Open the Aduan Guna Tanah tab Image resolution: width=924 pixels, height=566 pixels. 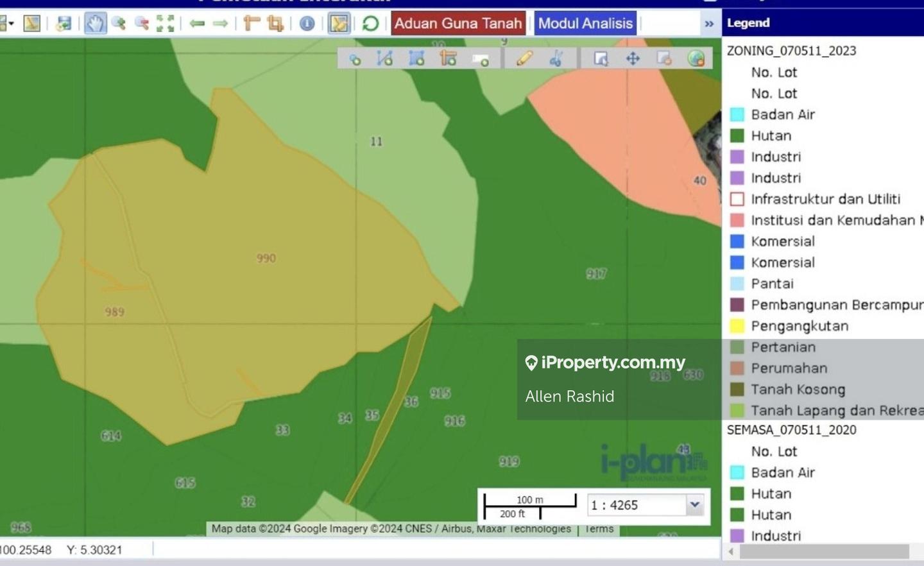pyautogui.click(x=458, y=24)
